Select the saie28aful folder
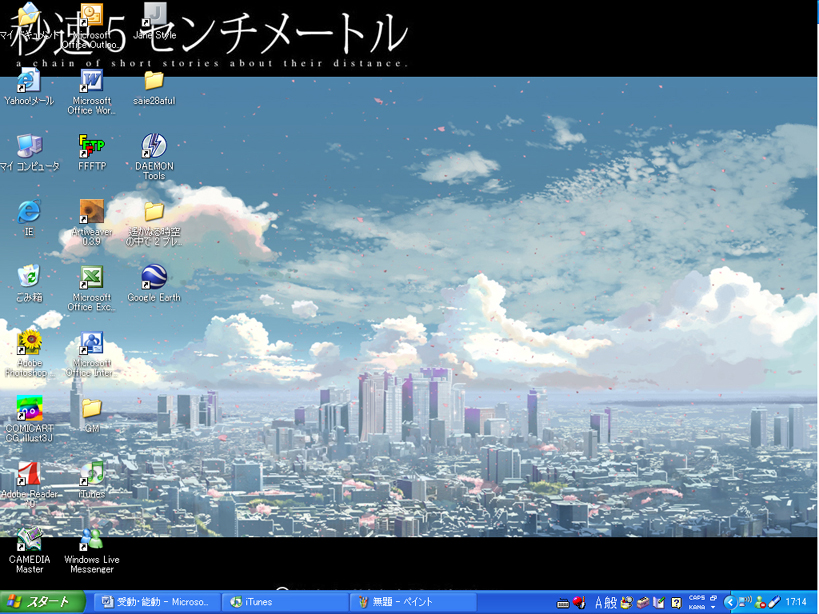The width and height of the screenshot is (819, 614). (154, 87)
